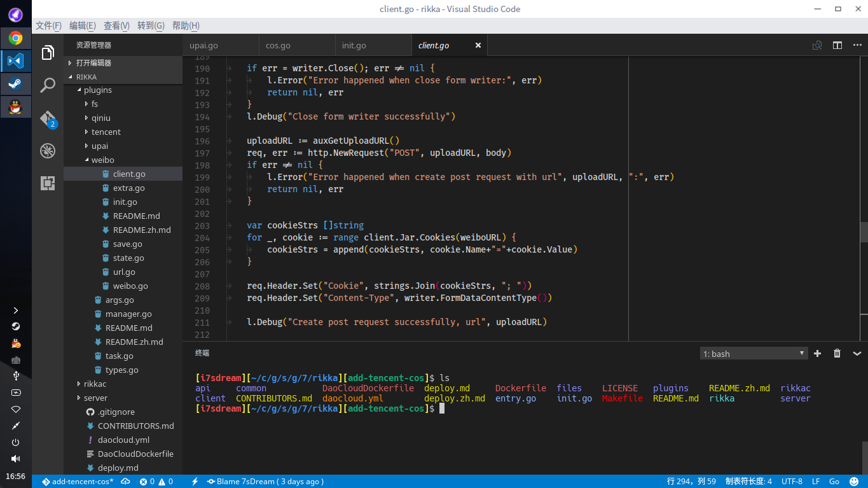Click the volume icon in dock tray
Image resolution: width=868 pixels, height=488 pixels.
pos(16,459)
